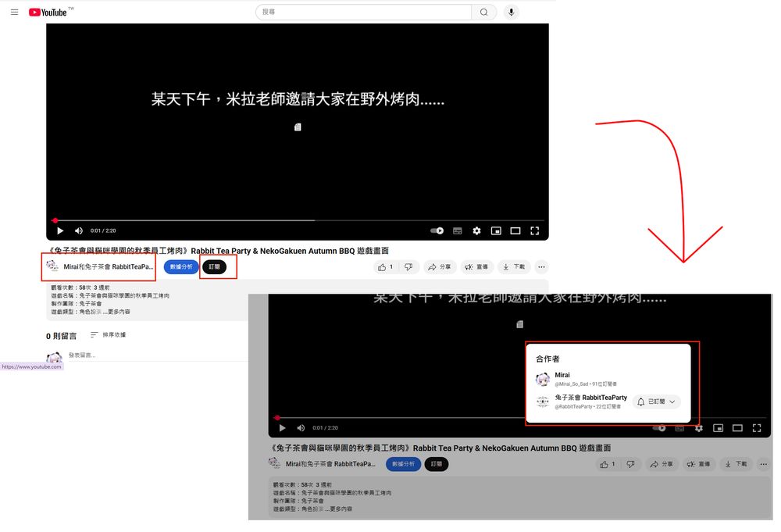The width and height of the screenshot is (781, 532).
Task: Toggle full screen in the dimmed screenshot player
Action: pyautogui.click(x=757, y=428)
